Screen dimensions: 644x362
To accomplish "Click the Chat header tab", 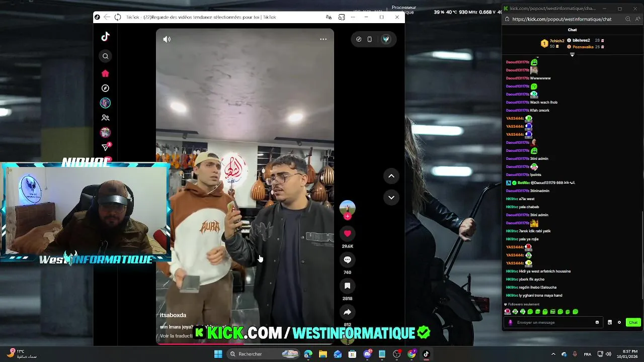I will (572, 30).
